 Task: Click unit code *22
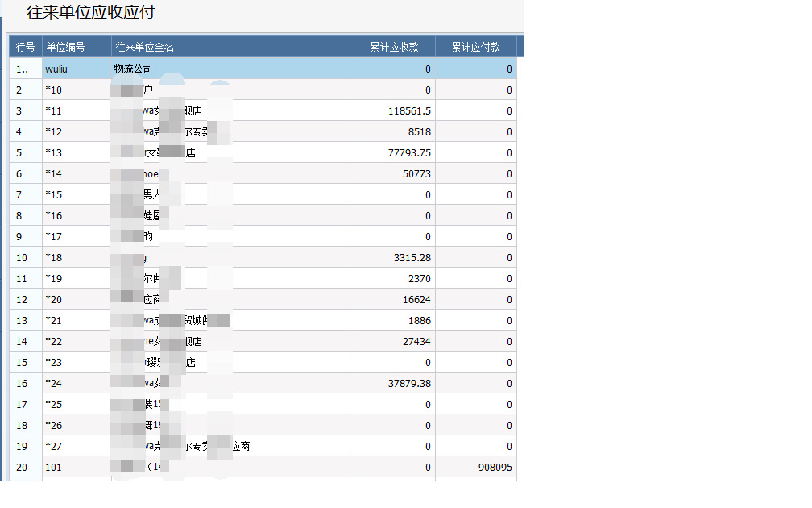point(77,342)
